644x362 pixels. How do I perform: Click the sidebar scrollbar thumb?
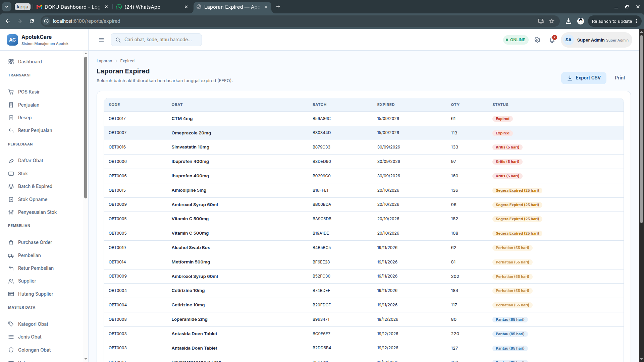click(86, 127)
